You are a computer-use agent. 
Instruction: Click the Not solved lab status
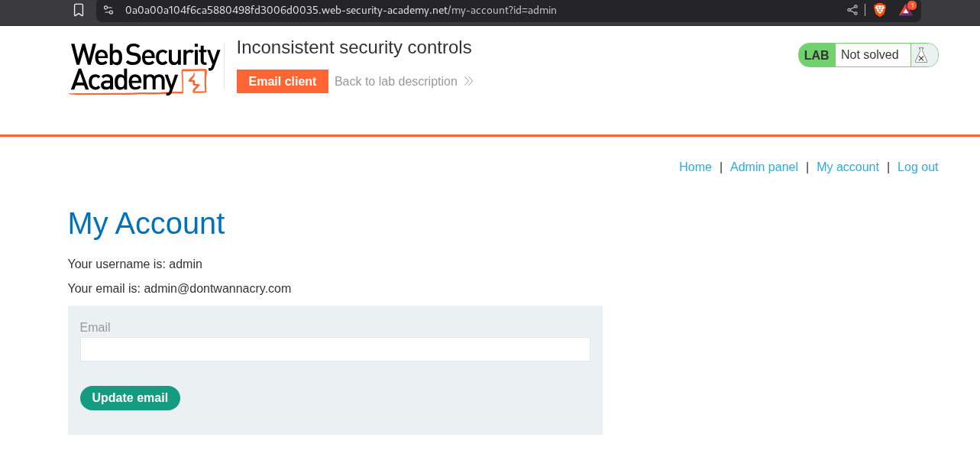(869, 55)
